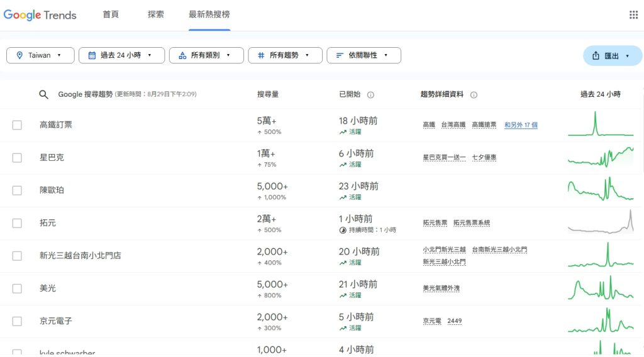Open the 過去 24 小時 time range dropdown

point(121,55)
